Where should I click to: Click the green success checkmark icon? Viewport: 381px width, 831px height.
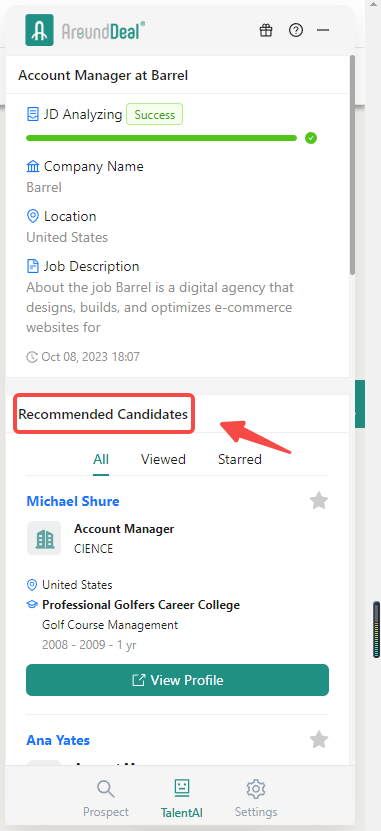311,138
